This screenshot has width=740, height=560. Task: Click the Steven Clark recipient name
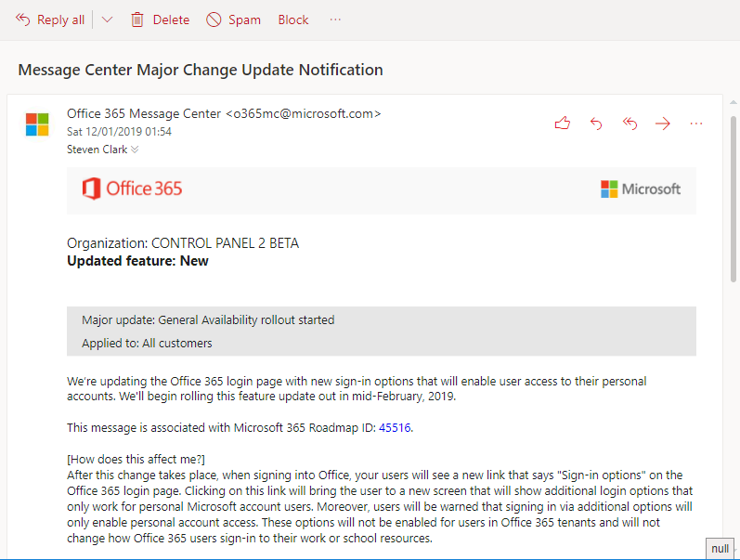point(97,150)
